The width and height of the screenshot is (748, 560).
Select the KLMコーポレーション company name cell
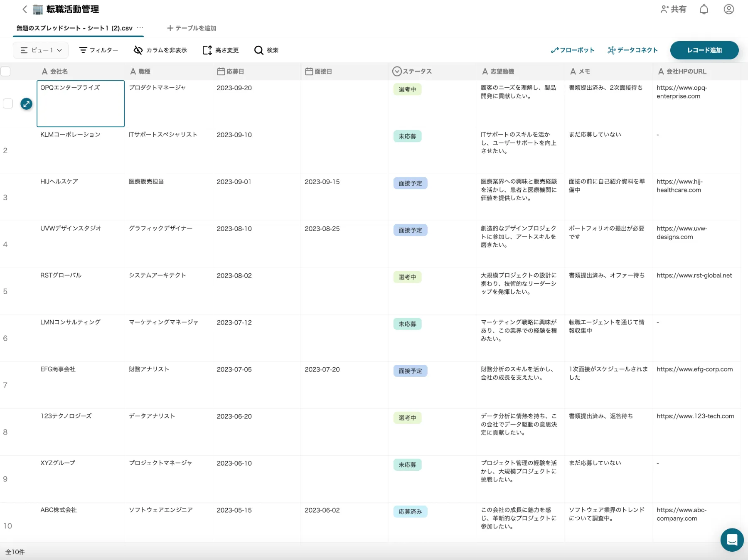(x=81, y=150)
